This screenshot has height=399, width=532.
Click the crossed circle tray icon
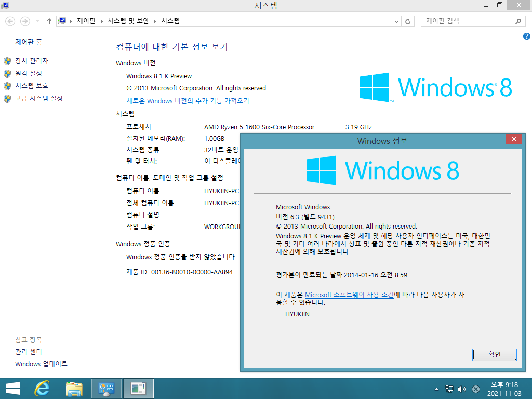pyautogui.click(x=476, y=389)
